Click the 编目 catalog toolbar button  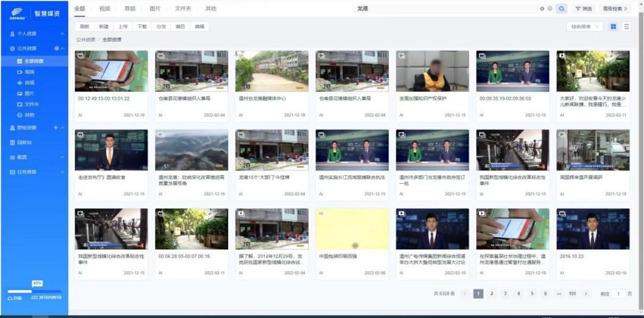[180, 27]
